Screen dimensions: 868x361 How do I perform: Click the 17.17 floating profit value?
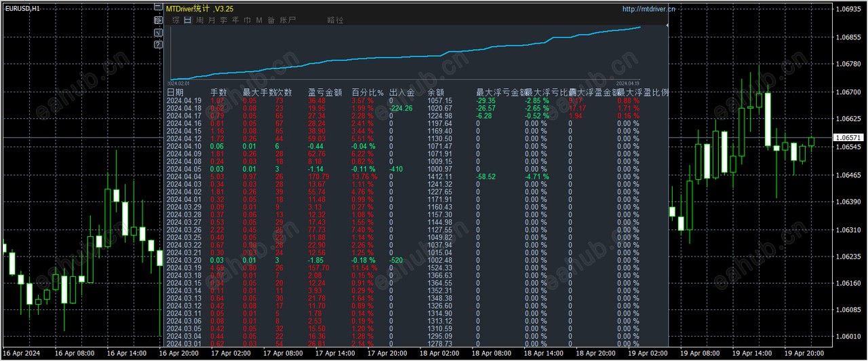pos(578,108)
